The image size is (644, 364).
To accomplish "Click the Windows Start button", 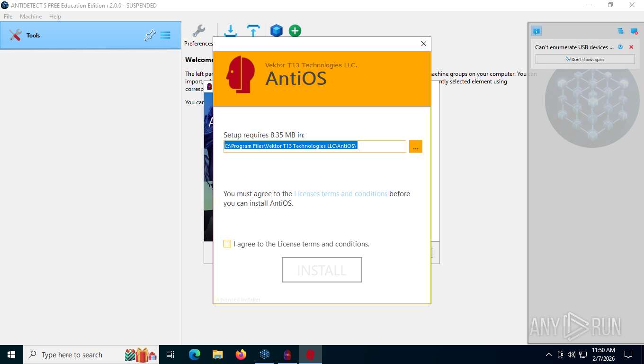I will (11, 355).
